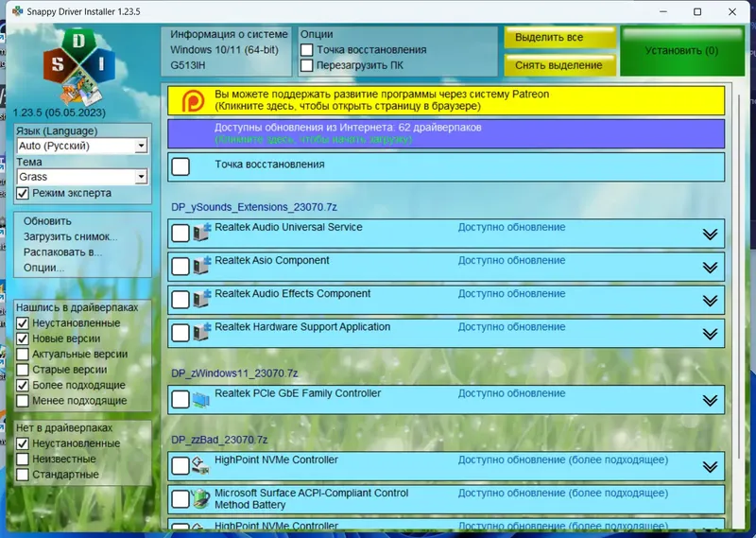756x538 pixels.
Task: Select Microsoft Surface ACPI-Compliant Battery checkbox
Action: tap(180, 499)
